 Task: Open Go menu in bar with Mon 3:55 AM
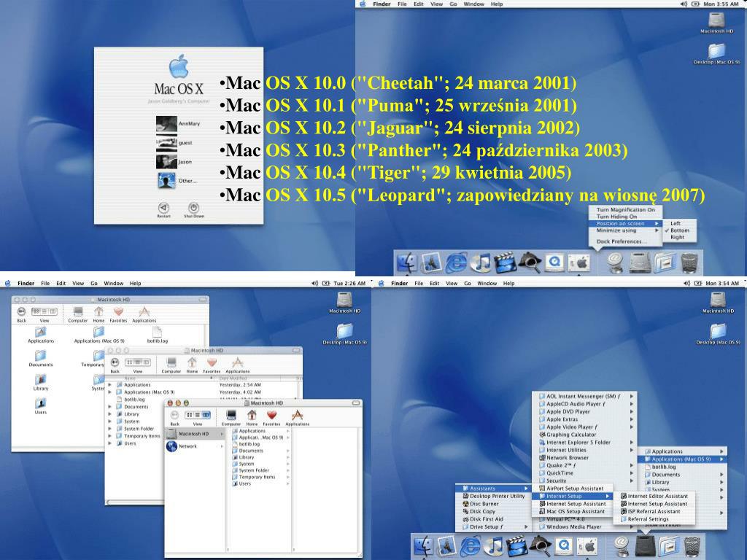(x=453, y=4)
